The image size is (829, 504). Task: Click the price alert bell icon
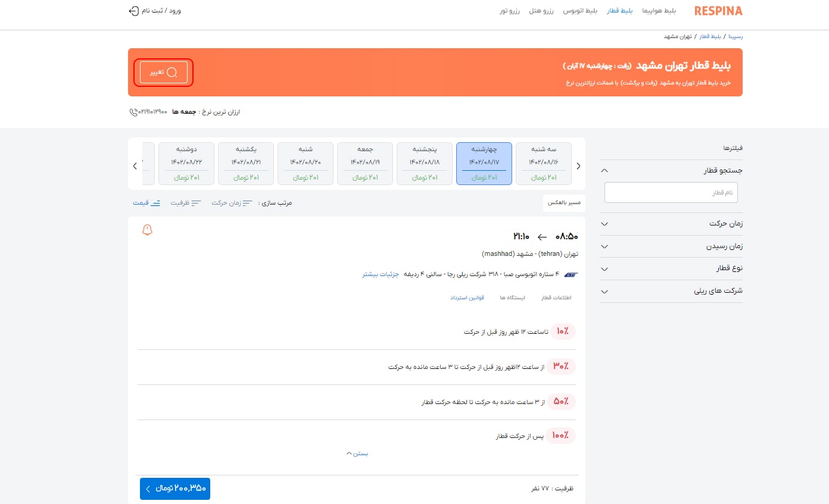click(148, 230)
